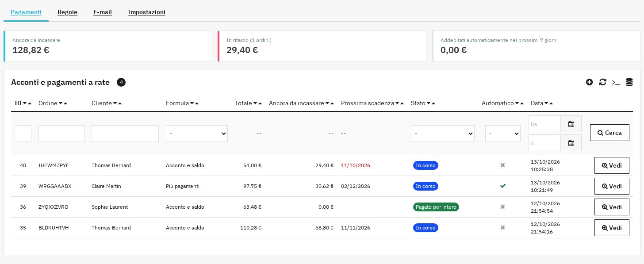This screenshot has width=644, height=264.
Task: Export to SQL Manager database icon
Action: [629, 82]
